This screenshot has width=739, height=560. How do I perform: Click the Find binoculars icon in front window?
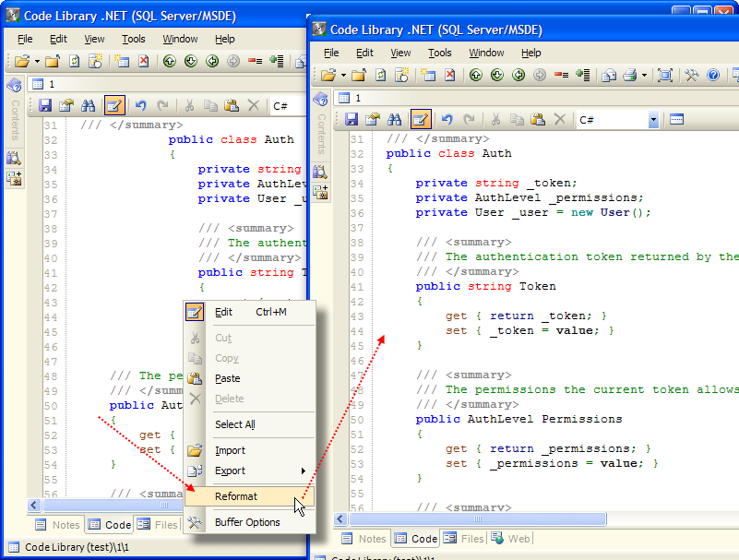pyautogui.click(x=394, y=119)
